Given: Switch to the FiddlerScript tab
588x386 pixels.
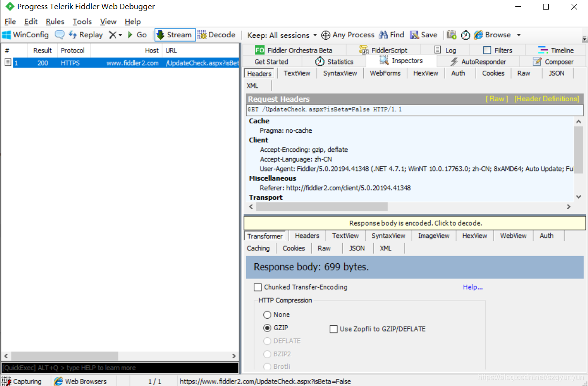Looking at the screenshot, I should click(x=383, y=50).
